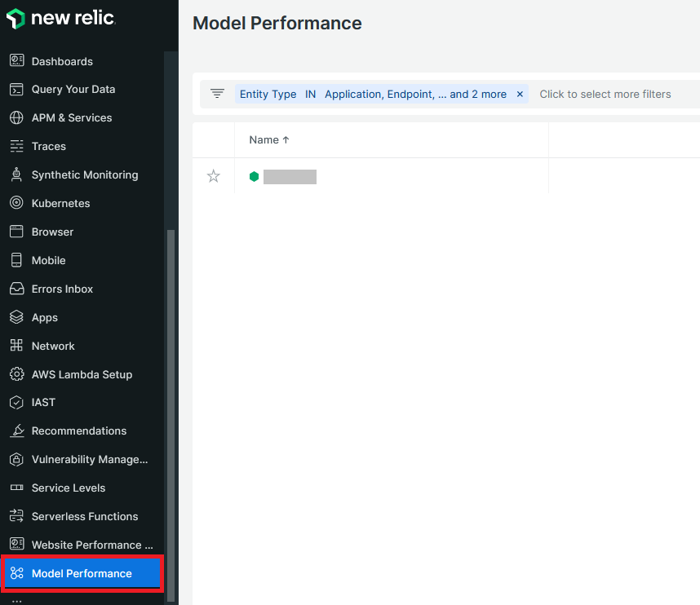Remove the Entity Type filter
Viewport: 700px width, 605px height.
point(520,94)
